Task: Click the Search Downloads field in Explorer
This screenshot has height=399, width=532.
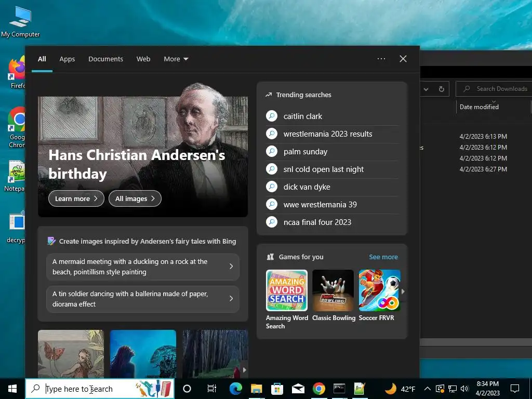Action: pos(494,89)
